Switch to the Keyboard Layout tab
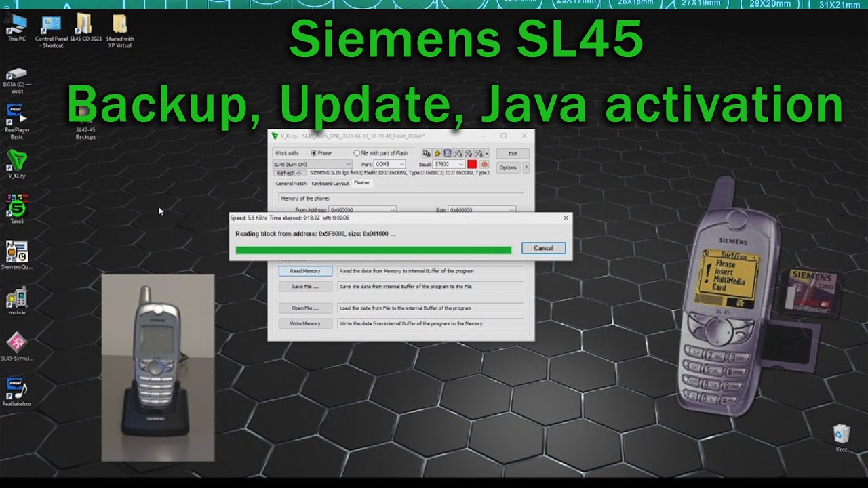Screen dimensions: 868x488 click(330, 184)
